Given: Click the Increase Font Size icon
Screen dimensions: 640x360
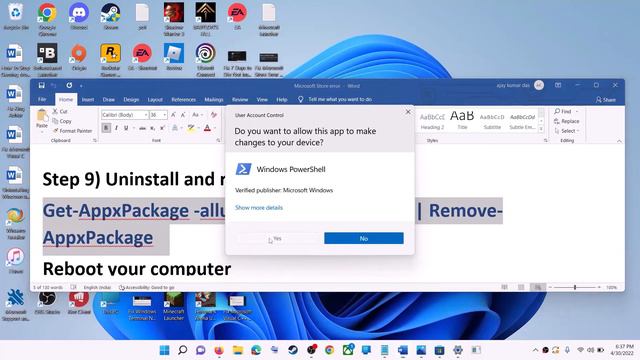Looking at the screenshot, I should (x=173, y=115).
